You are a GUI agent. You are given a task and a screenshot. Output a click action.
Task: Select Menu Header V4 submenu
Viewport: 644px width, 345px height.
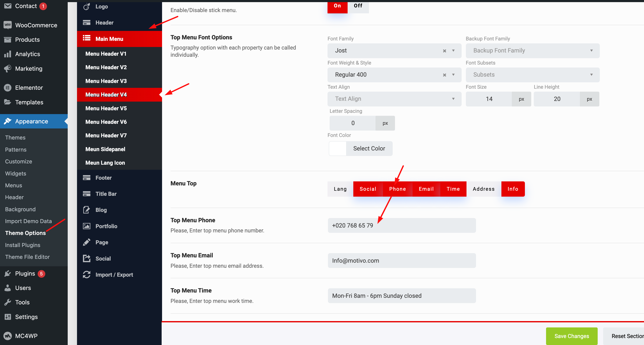click(x=120, y=95)
